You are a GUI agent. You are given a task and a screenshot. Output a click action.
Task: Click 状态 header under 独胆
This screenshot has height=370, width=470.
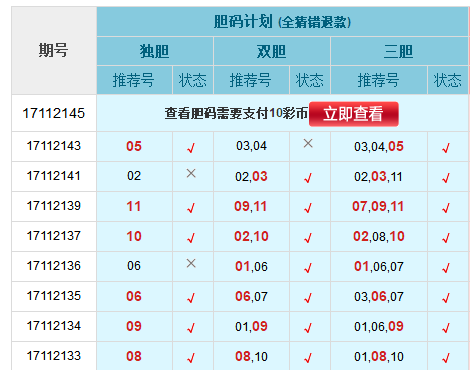tap(192, 80)
